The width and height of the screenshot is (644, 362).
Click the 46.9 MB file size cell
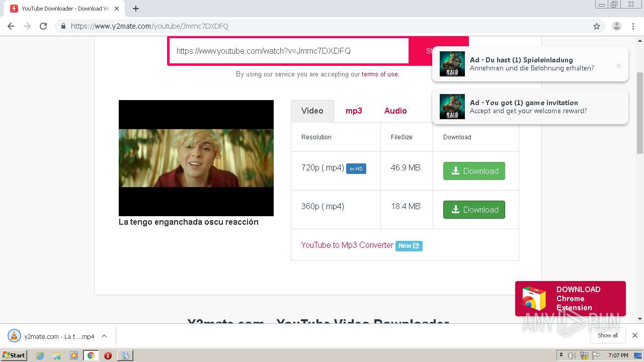407,171
